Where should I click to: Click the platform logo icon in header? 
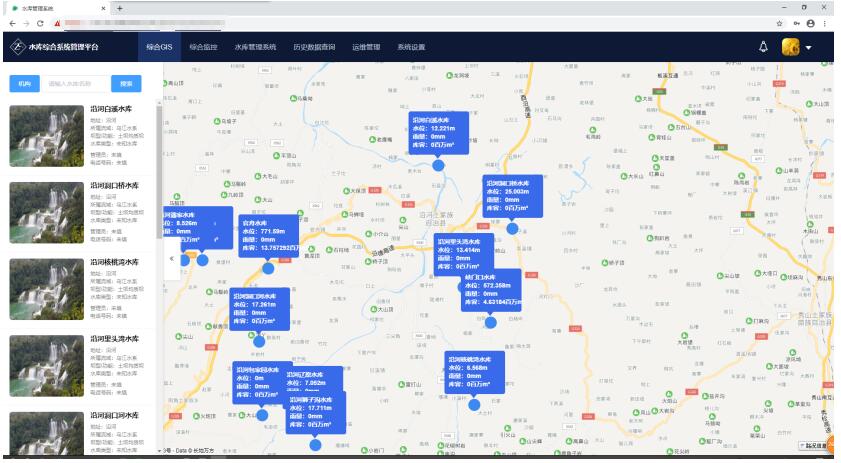(16, 47)
